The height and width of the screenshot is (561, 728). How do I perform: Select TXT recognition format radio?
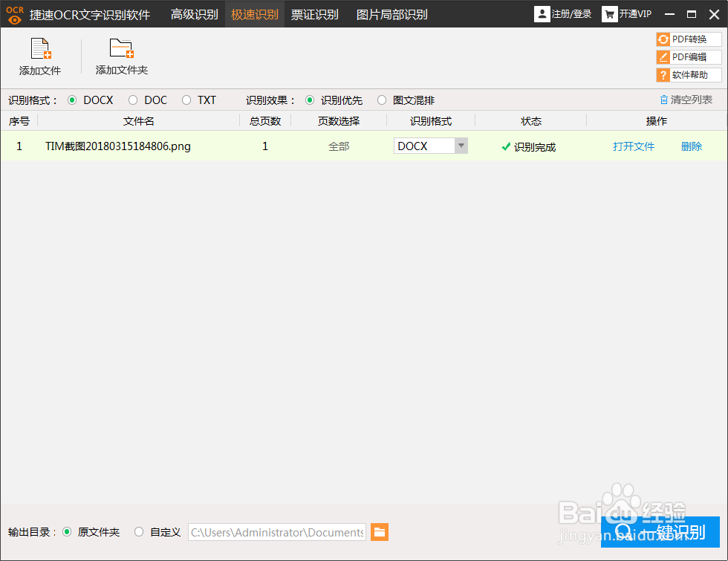click(x=186, y=100)
